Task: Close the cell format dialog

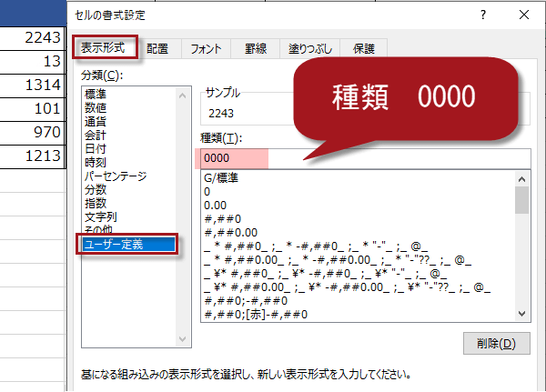Action: click(x=523, y=15)
